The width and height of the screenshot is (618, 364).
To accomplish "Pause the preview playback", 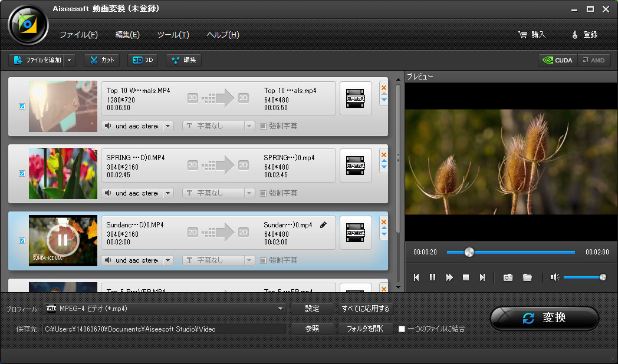I will (432, 277).
